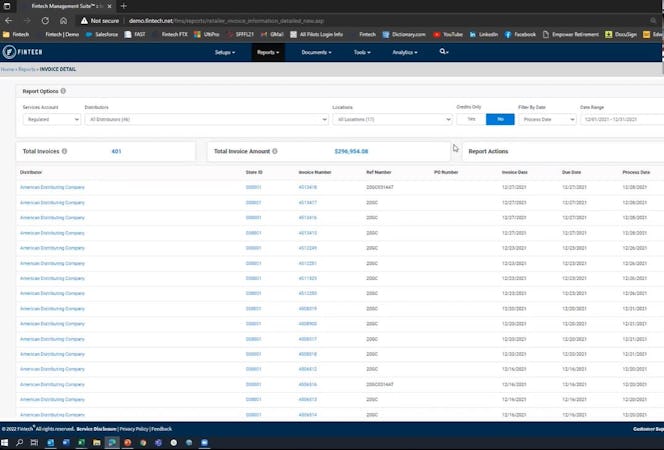Click the total amount $296,954.08
This screenshot has height=450, width=664.
pyautogui.click(x=351, y=151)
